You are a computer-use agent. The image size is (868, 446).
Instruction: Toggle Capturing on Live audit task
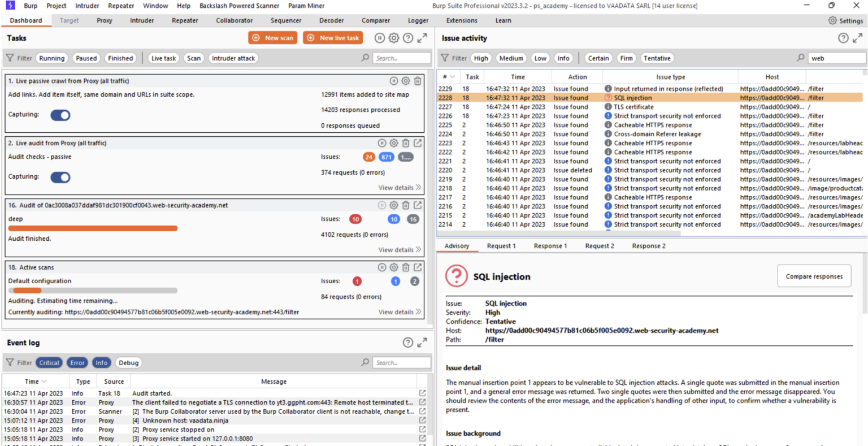60,177
